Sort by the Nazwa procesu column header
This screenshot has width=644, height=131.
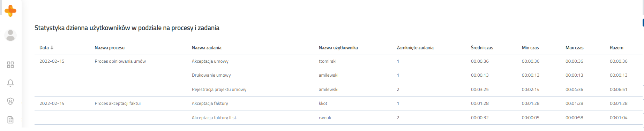pyautogui.click(x=110, y=48)
